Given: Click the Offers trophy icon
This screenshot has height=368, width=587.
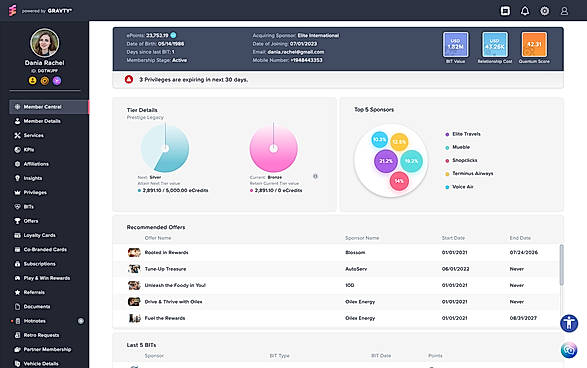Looking at the screenshot, I should [17, 221].
